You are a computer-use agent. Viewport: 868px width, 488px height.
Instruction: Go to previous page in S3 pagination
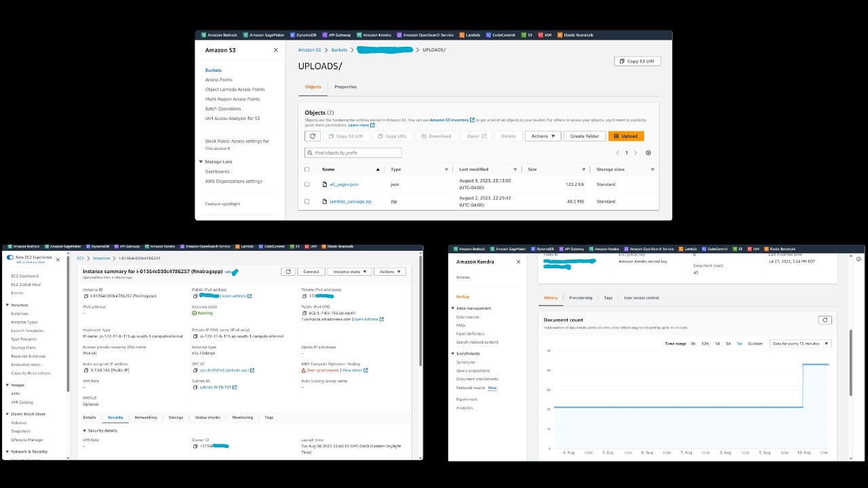617,153
